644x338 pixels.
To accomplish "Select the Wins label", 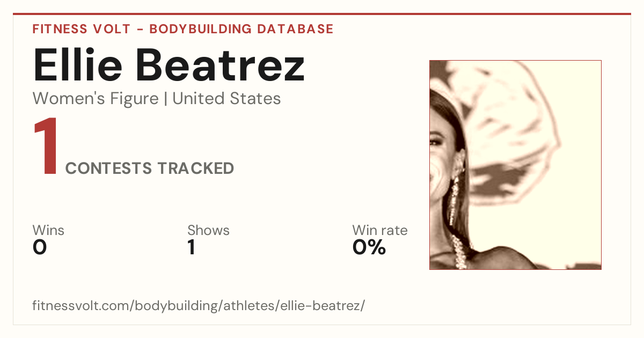I will tap(48, 230).
